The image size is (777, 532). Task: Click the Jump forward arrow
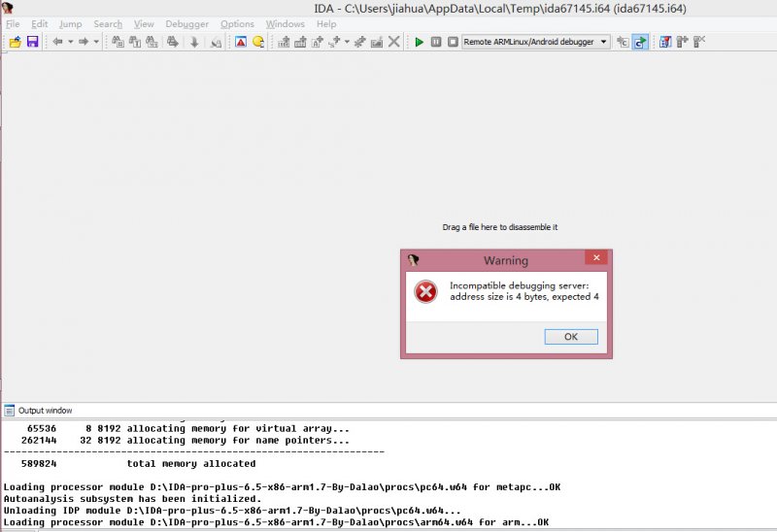pos(84,42)
